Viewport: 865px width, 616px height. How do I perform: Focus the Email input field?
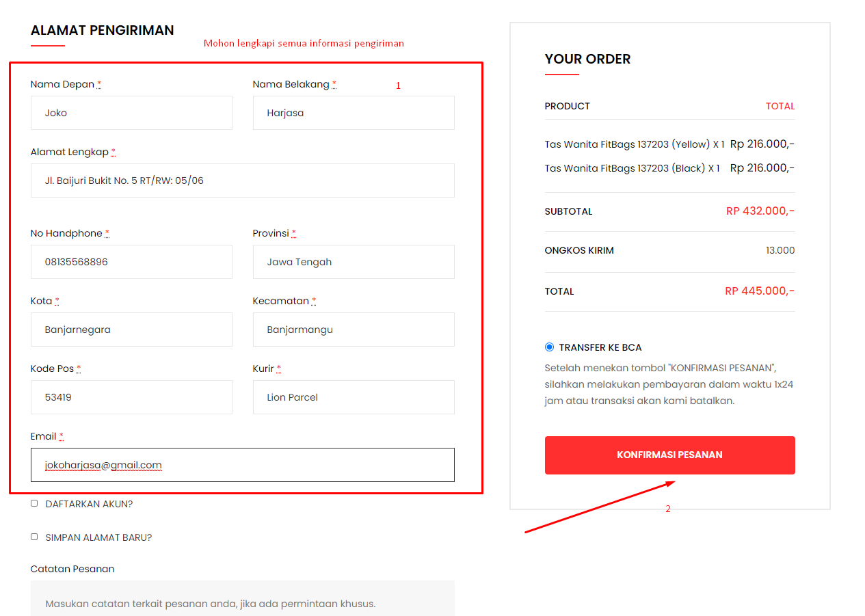click(242, 465)
